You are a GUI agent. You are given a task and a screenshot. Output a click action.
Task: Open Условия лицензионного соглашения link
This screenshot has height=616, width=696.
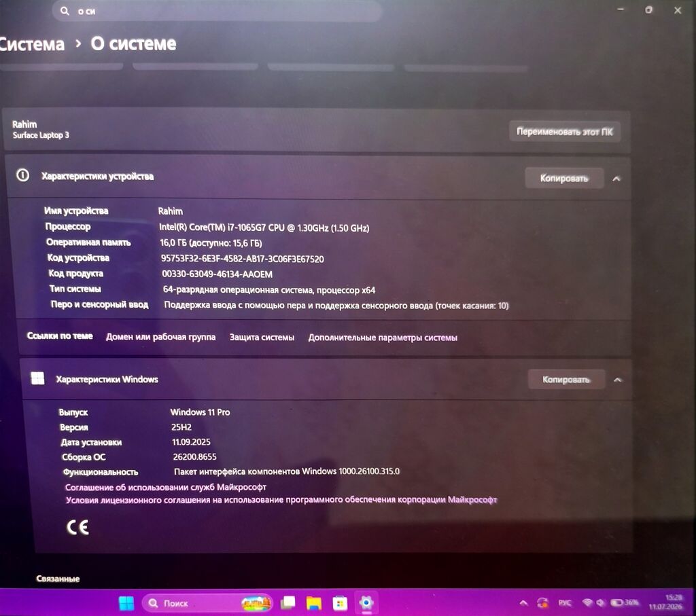281,500
